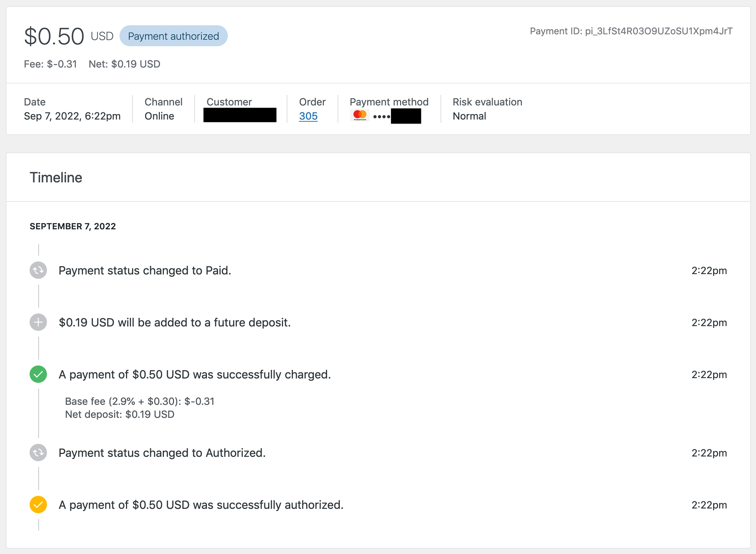Select the green successful charge checkmark icon
The height and width of the screenshot is (554, 756).
(38, 375)
